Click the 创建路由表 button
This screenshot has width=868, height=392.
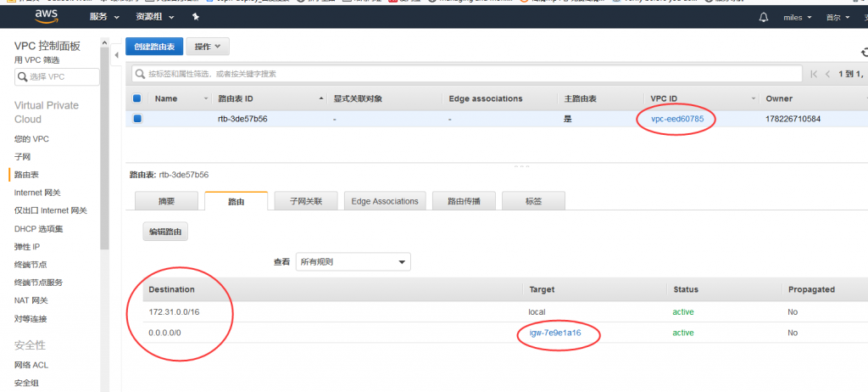[154, 47]
